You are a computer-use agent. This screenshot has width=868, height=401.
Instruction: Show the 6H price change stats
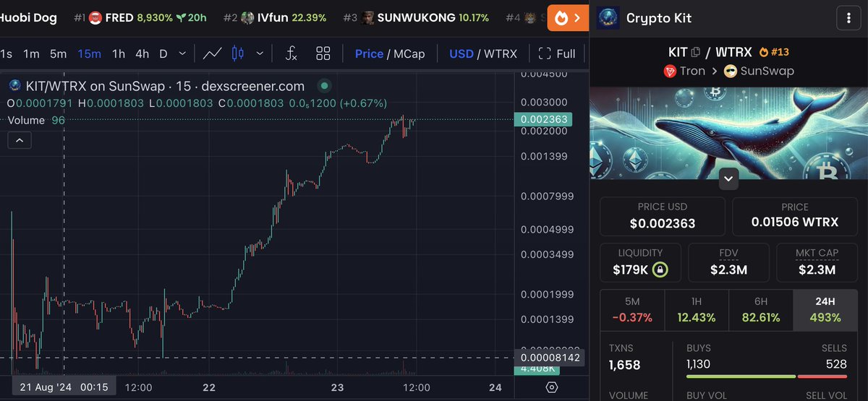(761, 310)
